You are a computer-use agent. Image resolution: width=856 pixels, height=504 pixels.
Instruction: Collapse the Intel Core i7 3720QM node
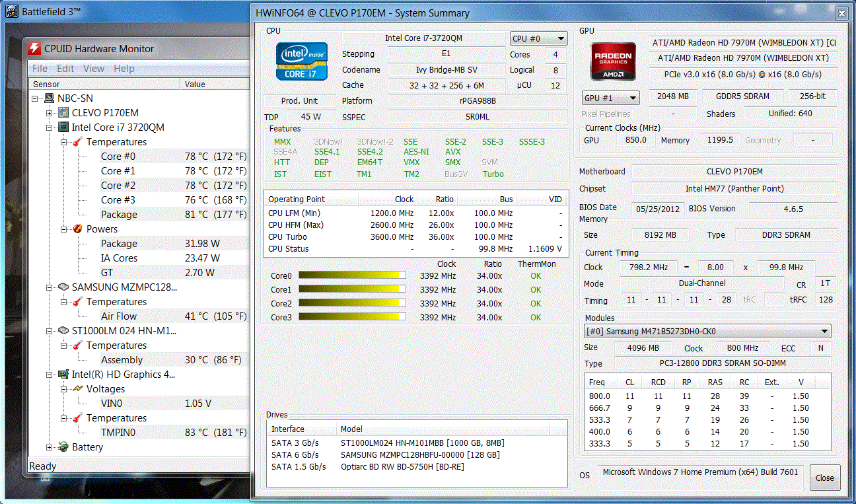pyautogui.click(x=50, y=127)
